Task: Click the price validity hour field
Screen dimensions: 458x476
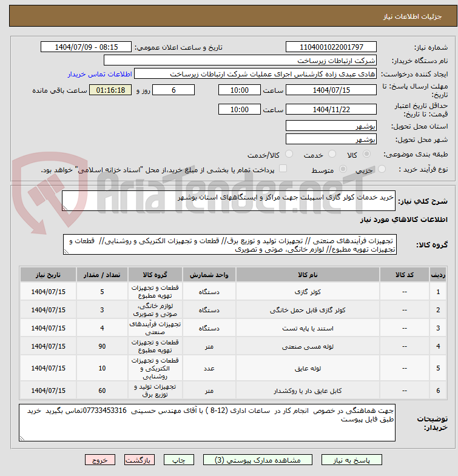Action: (x=240, y=109)
